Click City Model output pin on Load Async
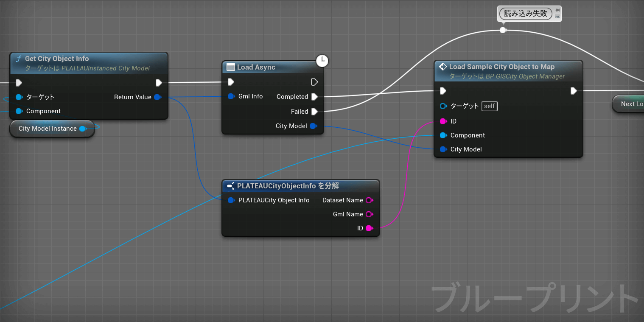The image size is (644, 322). 313,126
